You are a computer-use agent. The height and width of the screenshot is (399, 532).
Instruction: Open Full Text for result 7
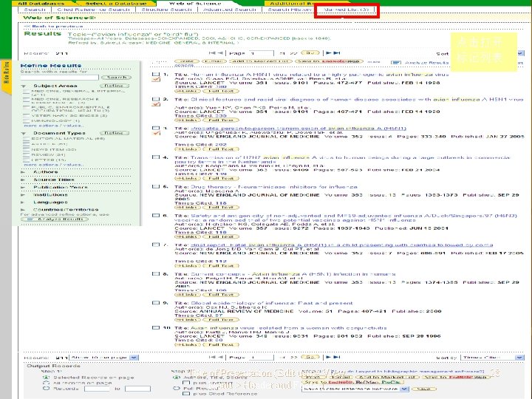coord(221,266)
